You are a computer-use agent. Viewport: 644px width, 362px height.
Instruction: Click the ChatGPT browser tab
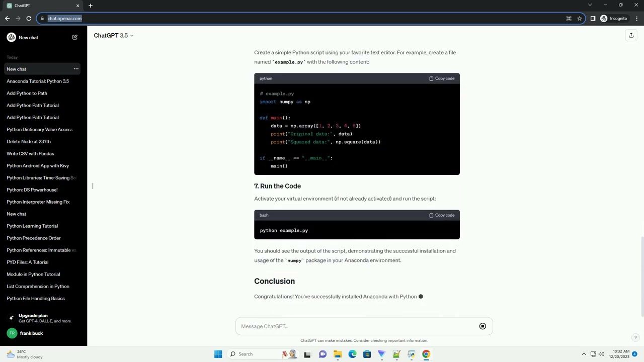43,6
